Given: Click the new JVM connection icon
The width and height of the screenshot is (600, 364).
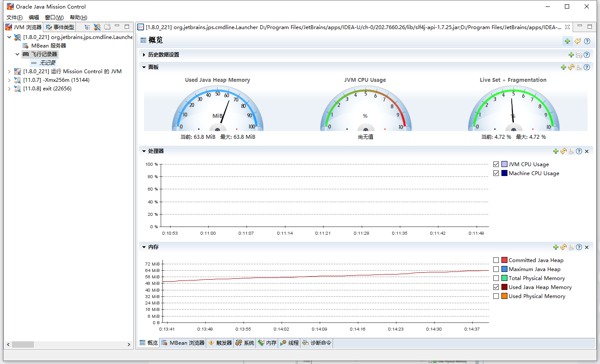Looking at the screenshot, I should coord(97,27).
